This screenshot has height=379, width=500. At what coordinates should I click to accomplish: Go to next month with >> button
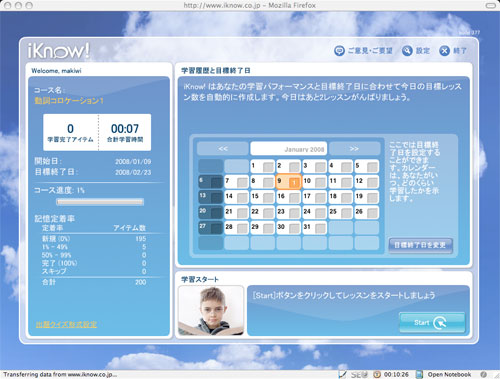pyautogui.click(x=354, y=148)
